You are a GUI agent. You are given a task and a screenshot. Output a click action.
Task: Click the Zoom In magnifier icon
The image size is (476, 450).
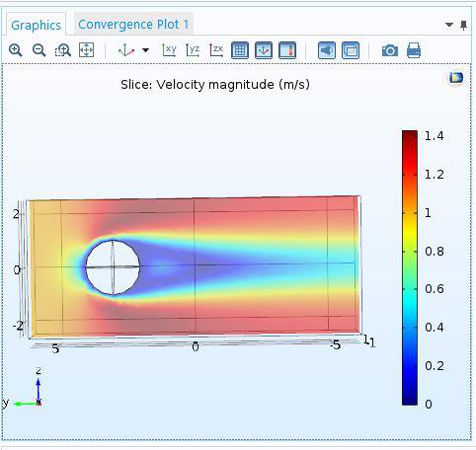click(x=15, y=50)
